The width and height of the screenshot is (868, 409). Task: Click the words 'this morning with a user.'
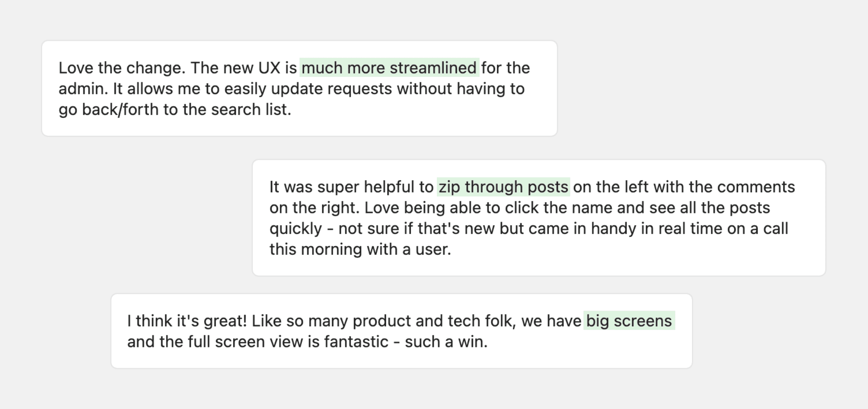360,249
